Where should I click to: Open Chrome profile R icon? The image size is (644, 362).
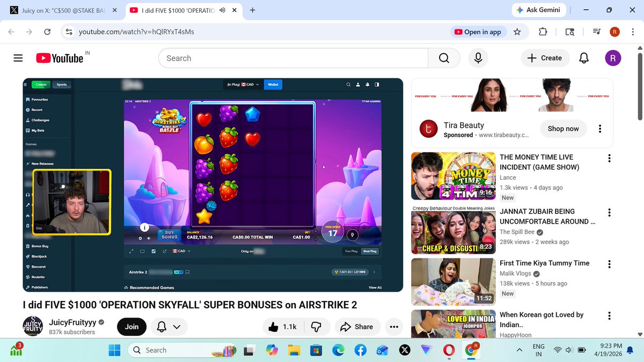click(x=614, y=32)
